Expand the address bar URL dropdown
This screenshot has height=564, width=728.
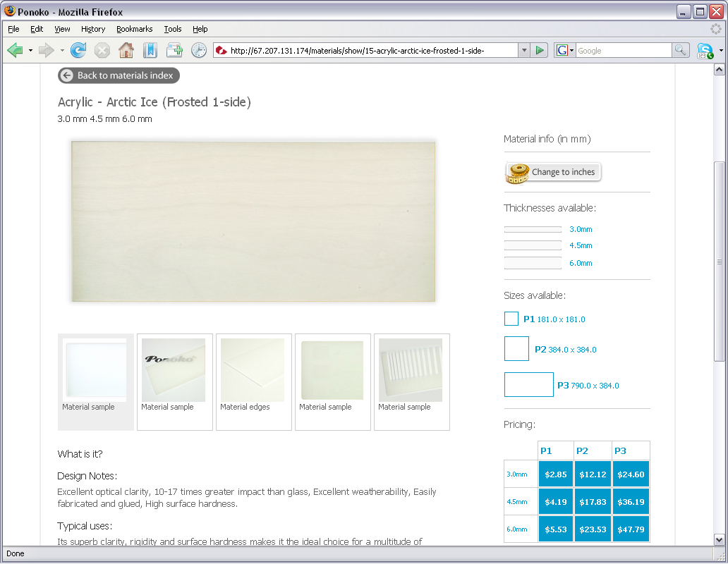(524, 50)
